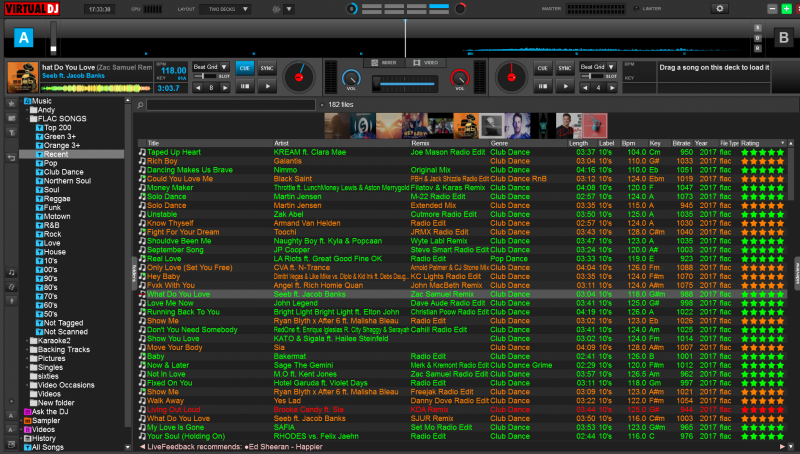Click the deck A jog wheel
The width and height of the screenshot is (800, 454).
point(299,77)
